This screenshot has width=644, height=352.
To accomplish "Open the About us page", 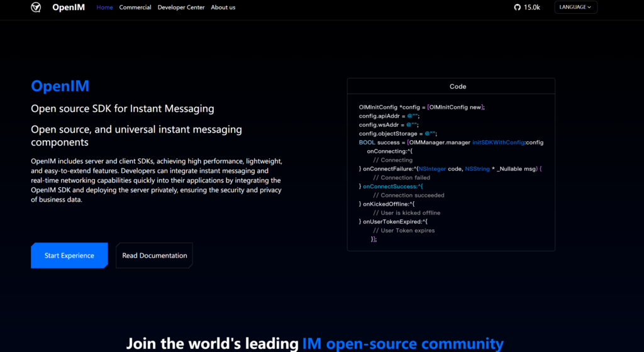I will pos(223,8).
